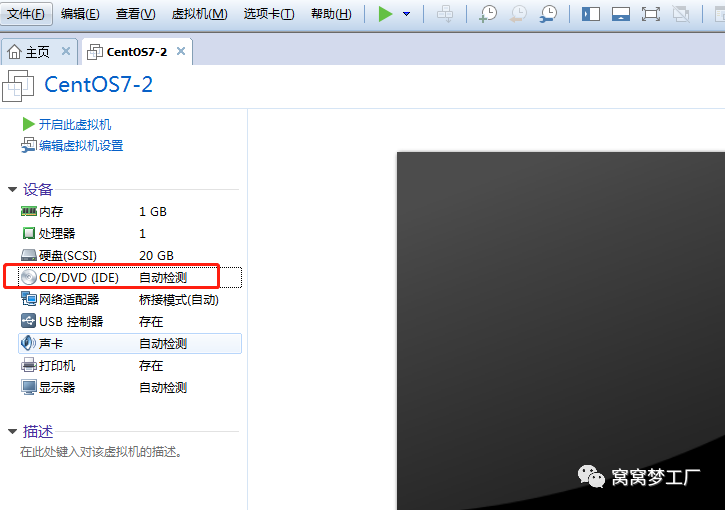Open the 编辑(E) menu
Image resolution: width=725 pixels, height=510 pixels.
[x=80, y=14]
